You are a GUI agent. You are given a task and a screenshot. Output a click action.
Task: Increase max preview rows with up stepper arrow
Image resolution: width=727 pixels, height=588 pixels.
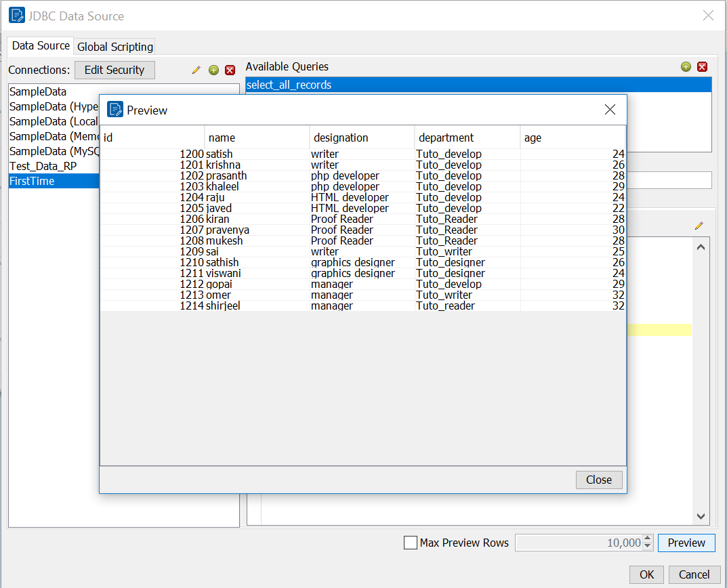point(648,539)
